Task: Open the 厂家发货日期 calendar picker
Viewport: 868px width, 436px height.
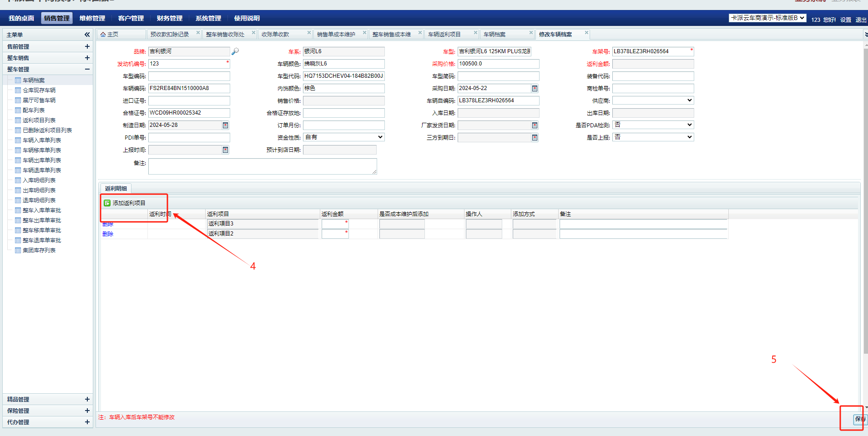Action: point(535,125)
